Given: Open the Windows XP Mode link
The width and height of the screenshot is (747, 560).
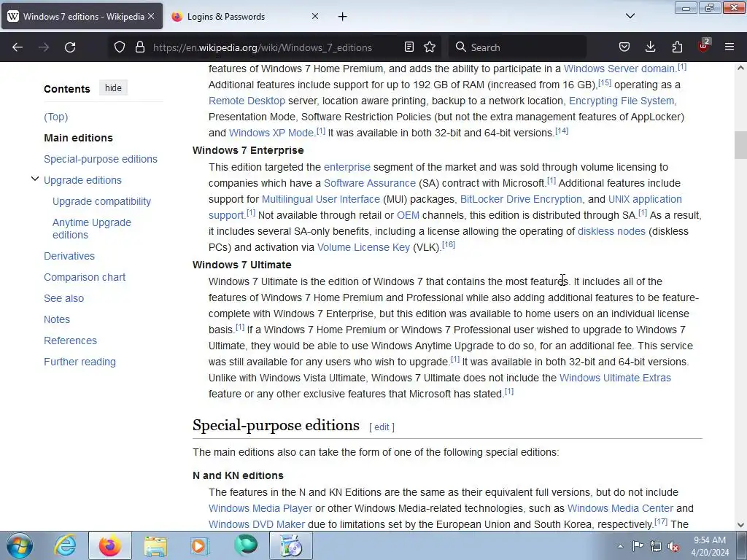Looking at the screenshot, I should pos(271,133).
